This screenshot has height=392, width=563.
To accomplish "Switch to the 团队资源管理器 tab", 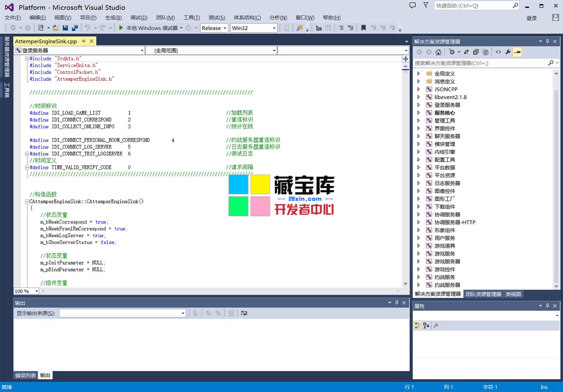I will 483,294.
